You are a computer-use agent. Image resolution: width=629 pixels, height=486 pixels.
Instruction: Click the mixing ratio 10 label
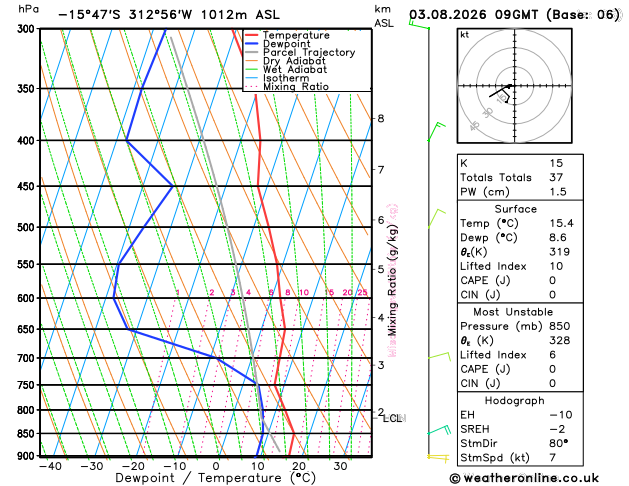pos(304,292)
